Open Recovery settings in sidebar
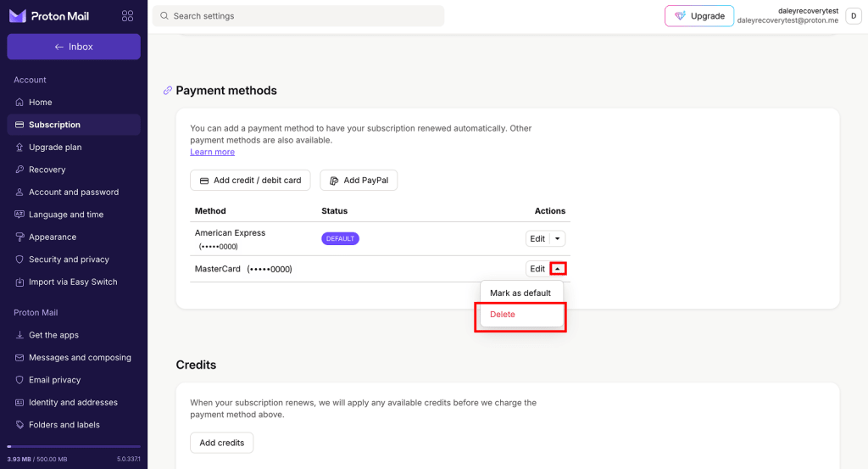Viewport: 868px width, 469px height. 47,170
